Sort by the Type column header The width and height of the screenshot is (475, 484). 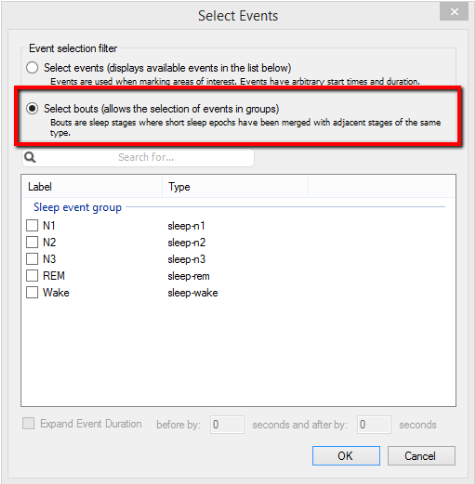coord(235,187)
